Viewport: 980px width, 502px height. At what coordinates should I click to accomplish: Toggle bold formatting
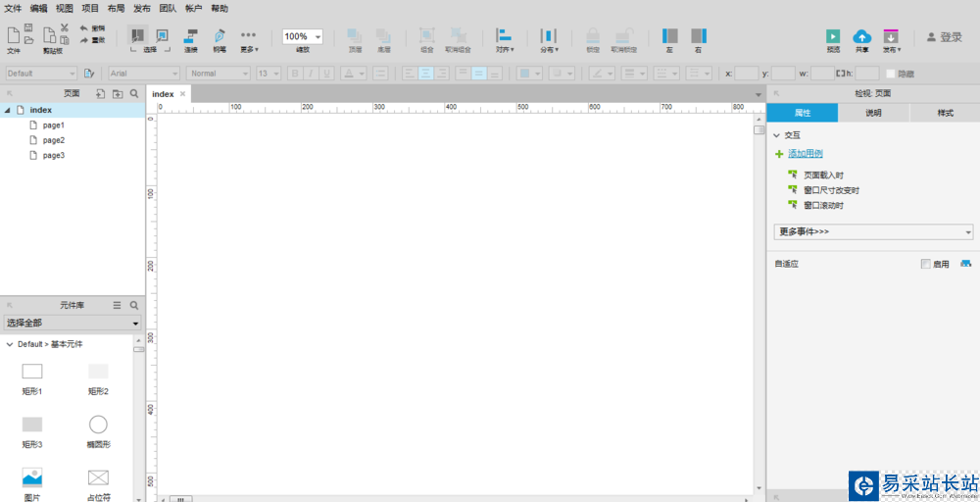(x=296, y=74)
